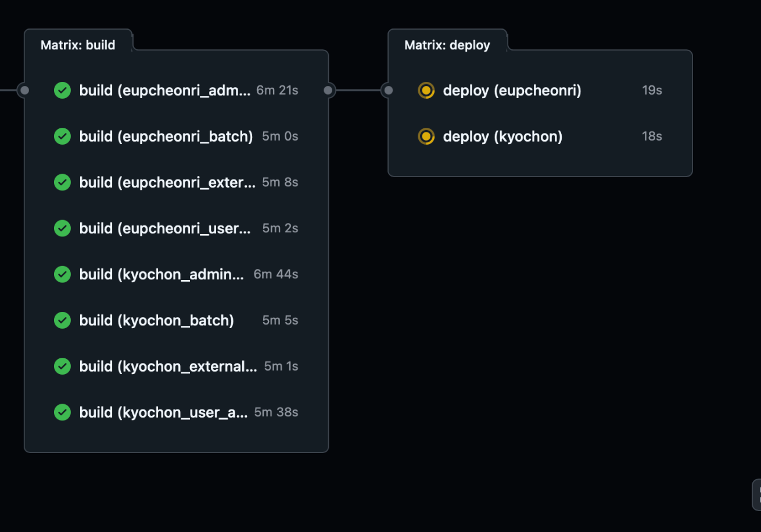The width and height of the screenshot is (761, 532).
Task: Click green checkmark of build taking 5m 38s
Action: pos(62,412)
